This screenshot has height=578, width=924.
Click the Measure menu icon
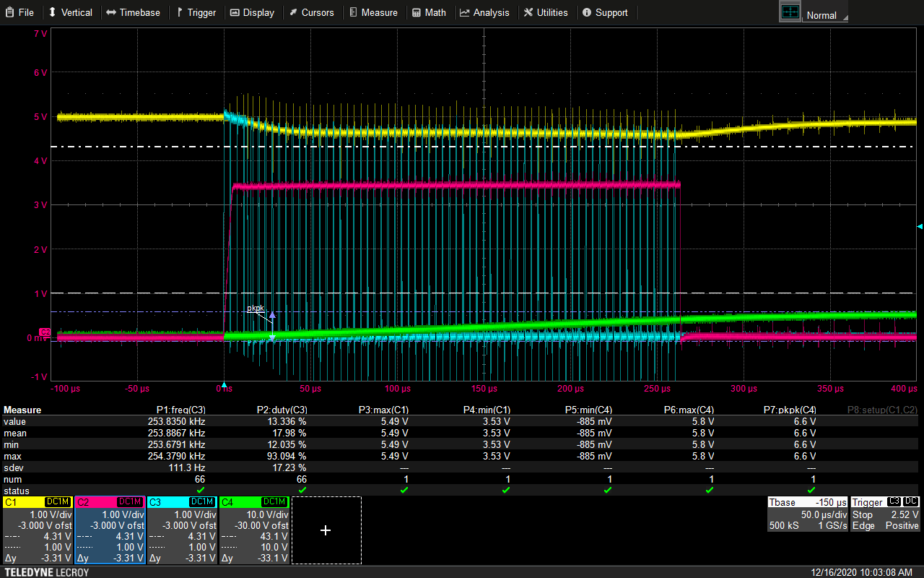point(353,12)
